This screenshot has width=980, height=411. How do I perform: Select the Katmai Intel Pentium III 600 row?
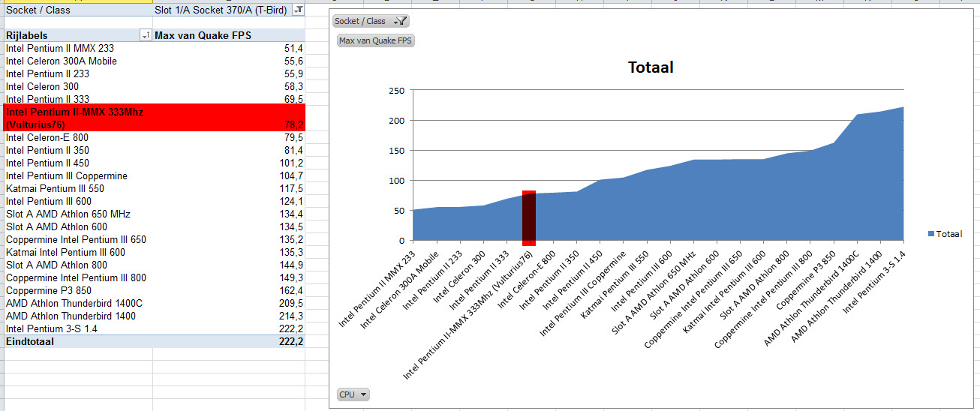154,252
